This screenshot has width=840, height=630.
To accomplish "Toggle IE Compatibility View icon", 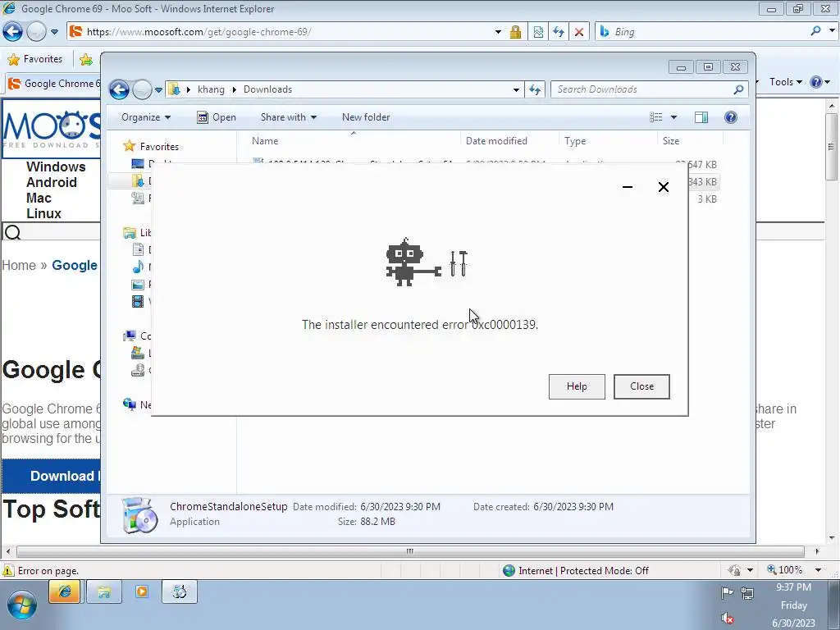I will pyautogui.click(x=538, y=32).
